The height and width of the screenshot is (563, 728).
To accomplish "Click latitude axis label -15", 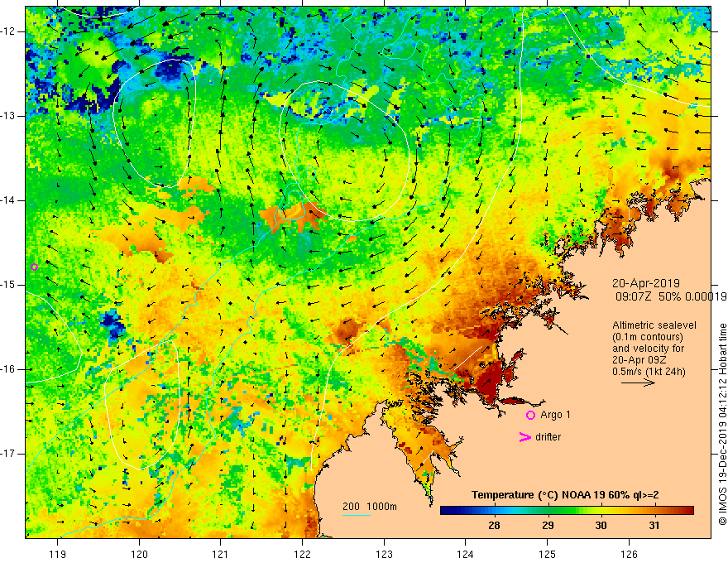I will [x=9, y=285].
